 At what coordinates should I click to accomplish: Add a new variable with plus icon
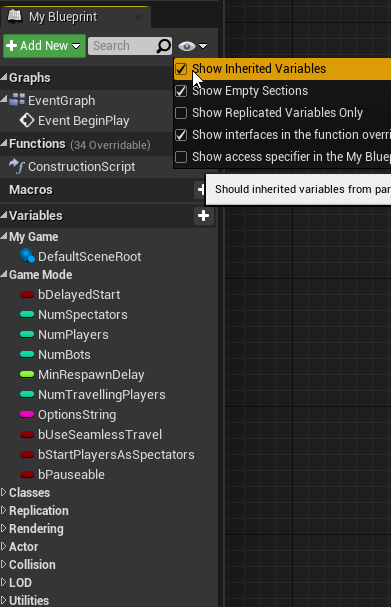[x=203, y=216]
